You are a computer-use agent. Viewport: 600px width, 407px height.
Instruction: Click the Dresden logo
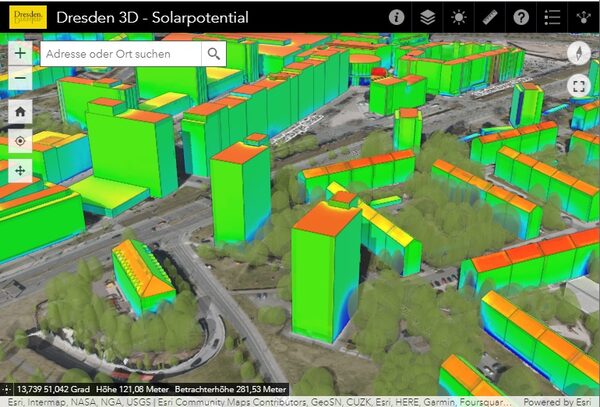(x=24, y=17)
